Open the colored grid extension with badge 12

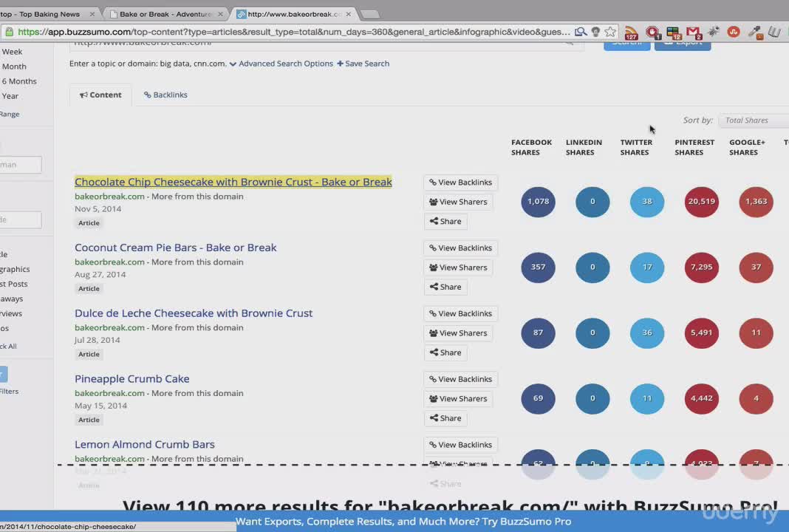click(673, 33)
